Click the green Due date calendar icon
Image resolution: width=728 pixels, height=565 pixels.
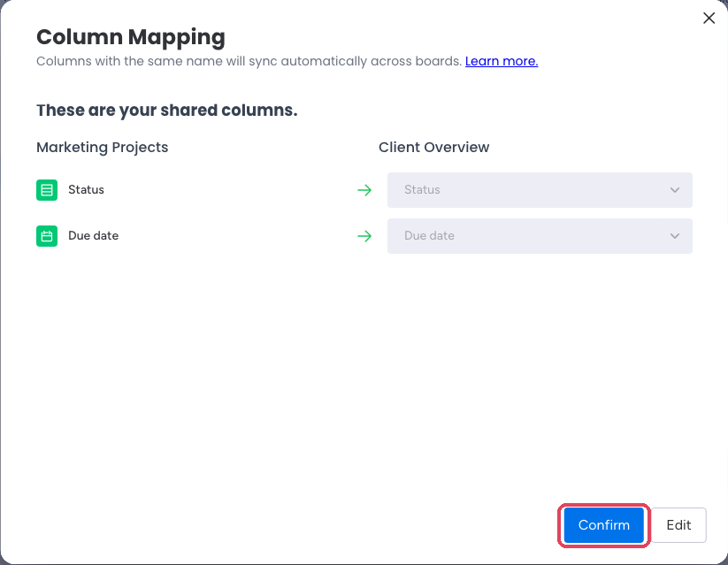(x=47, y=236)
